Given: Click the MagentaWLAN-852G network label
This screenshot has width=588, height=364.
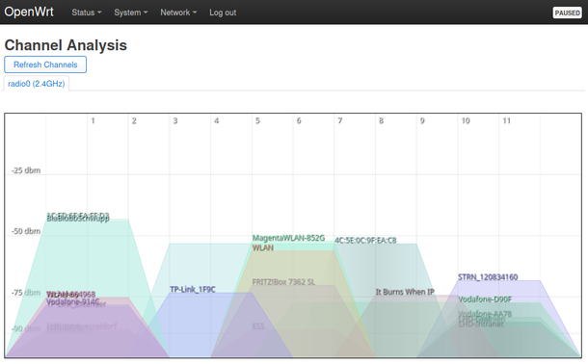Looking at the screenshot, I should (x=288, y=238).
